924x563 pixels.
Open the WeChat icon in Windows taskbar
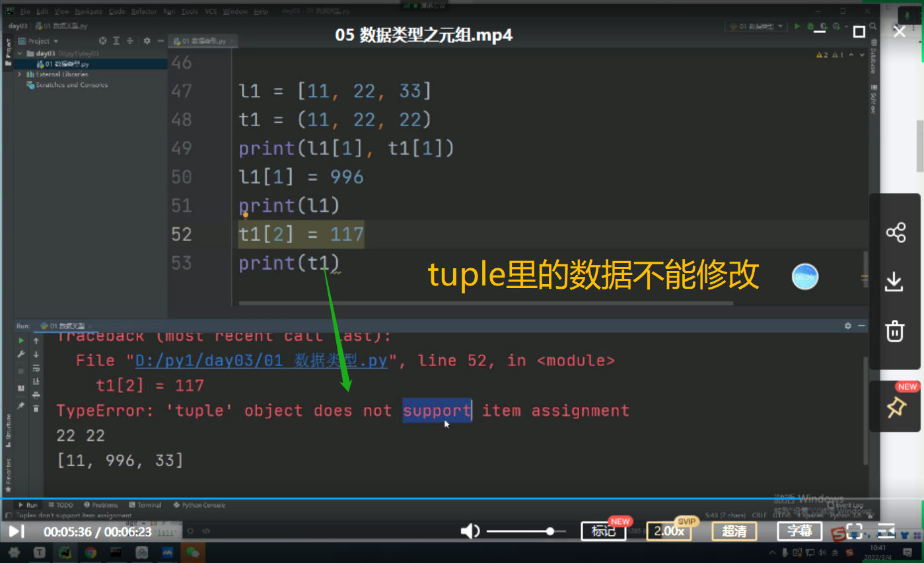pos(193,552)
